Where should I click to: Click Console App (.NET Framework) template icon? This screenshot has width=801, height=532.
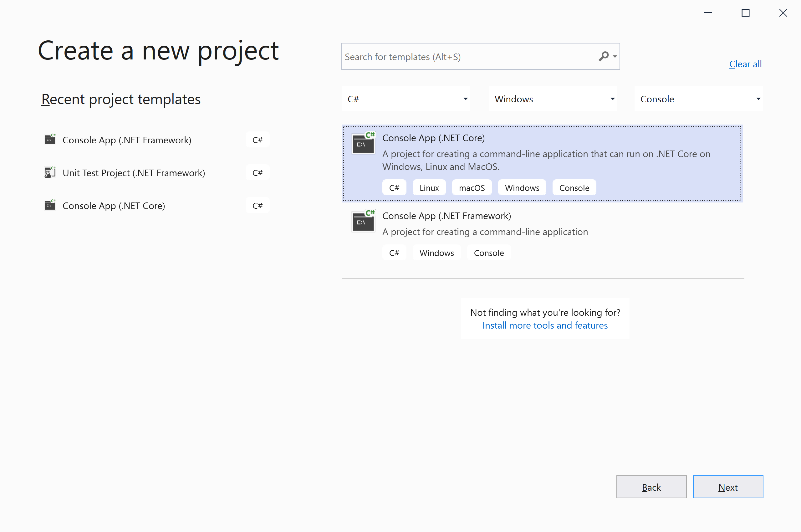pyautogui.click(x=363, y=221)
